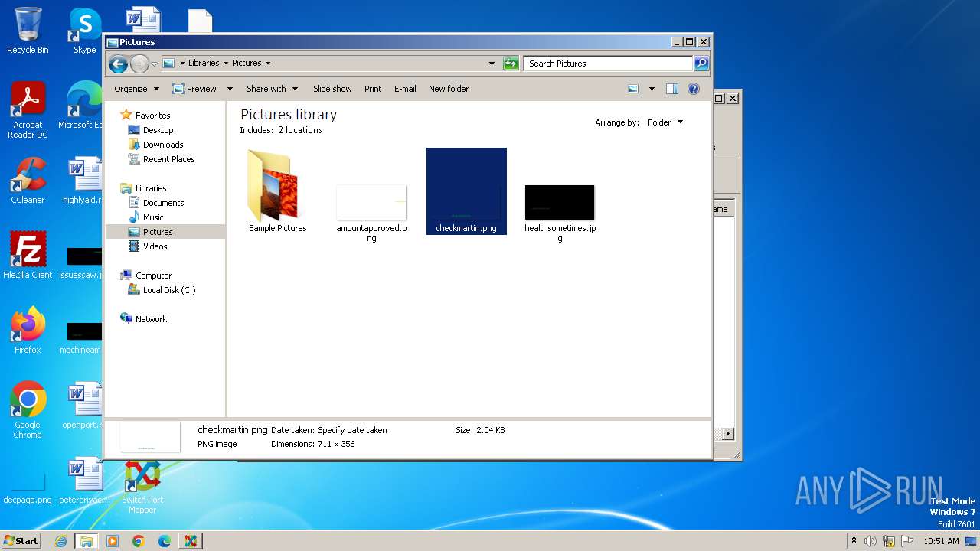Select the checkmartin.png thumbnail

click(x=466, y=191)
